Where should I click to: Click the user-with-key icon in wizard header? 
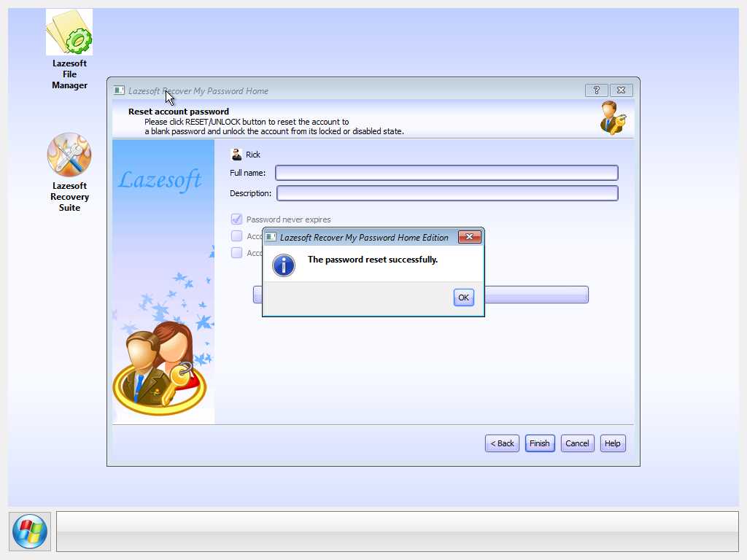click(613, 117)
